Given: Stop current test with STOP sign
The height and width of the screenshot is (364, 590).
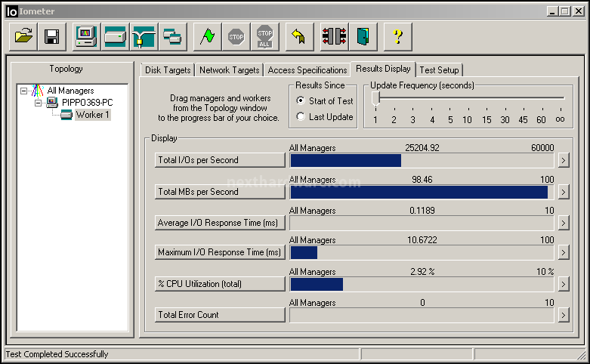Looking at the screenshot, I should [236, 37].
